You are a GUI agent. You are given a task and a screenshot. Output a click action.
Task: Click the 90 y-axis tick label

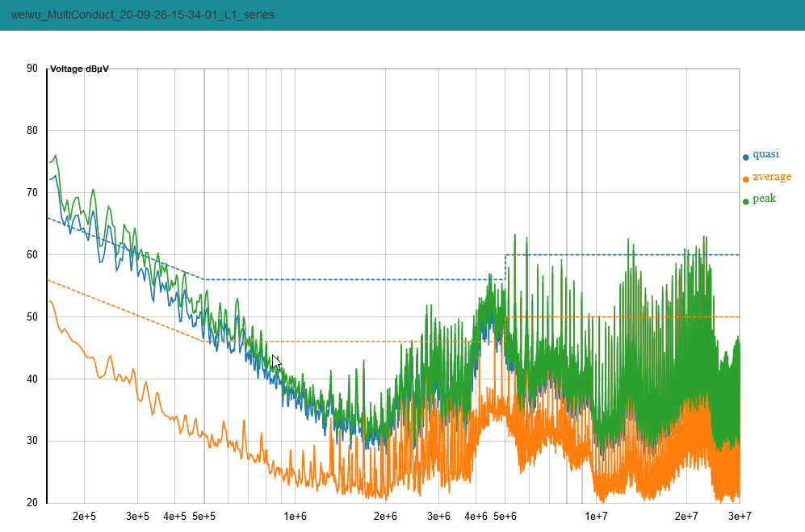[32, 69]
